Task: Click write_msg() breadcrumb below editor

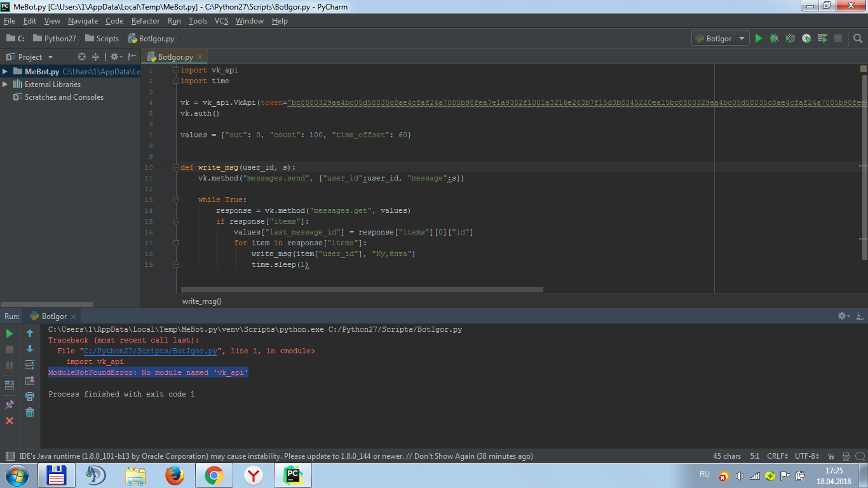Action: point(202,301)
